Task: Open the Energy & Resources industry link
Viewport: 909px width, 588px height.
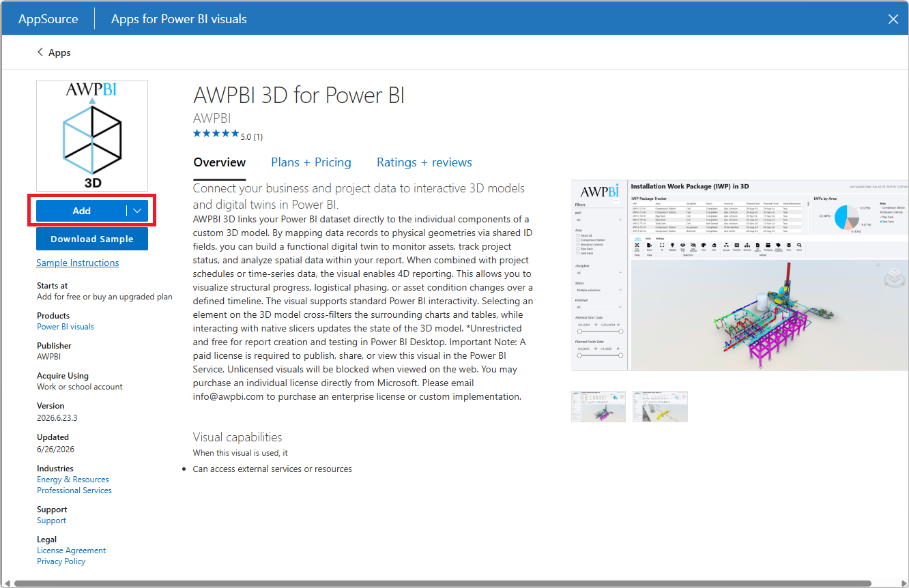Action: point(73,480)
